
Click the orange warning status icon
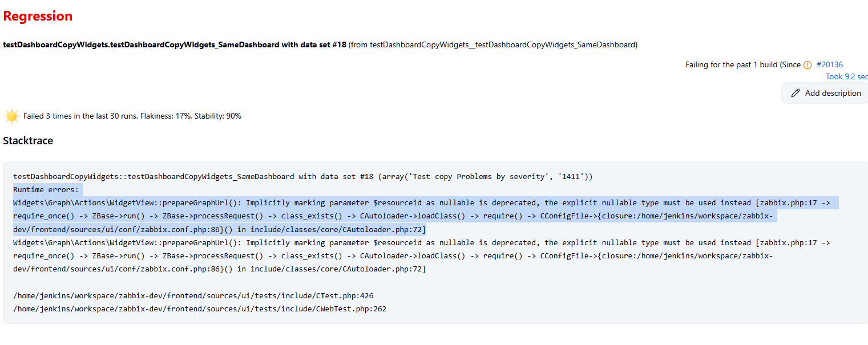[808, 65]
